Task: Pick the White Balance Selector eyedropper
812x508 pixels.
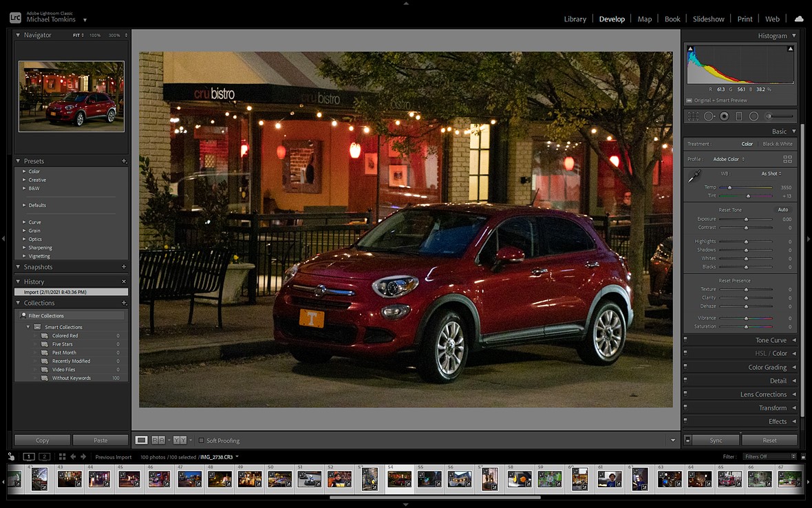Action: point(694,177)
